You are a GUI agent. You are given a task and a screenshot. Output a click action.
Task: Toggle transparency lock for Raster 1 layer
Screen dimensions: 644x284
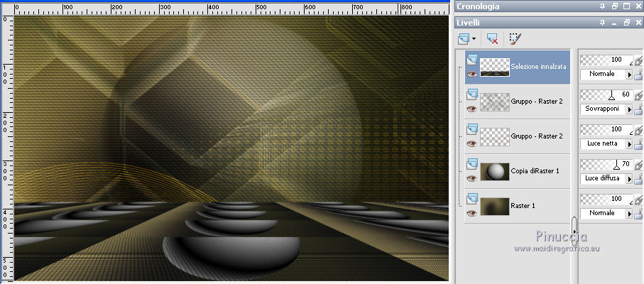638,214
